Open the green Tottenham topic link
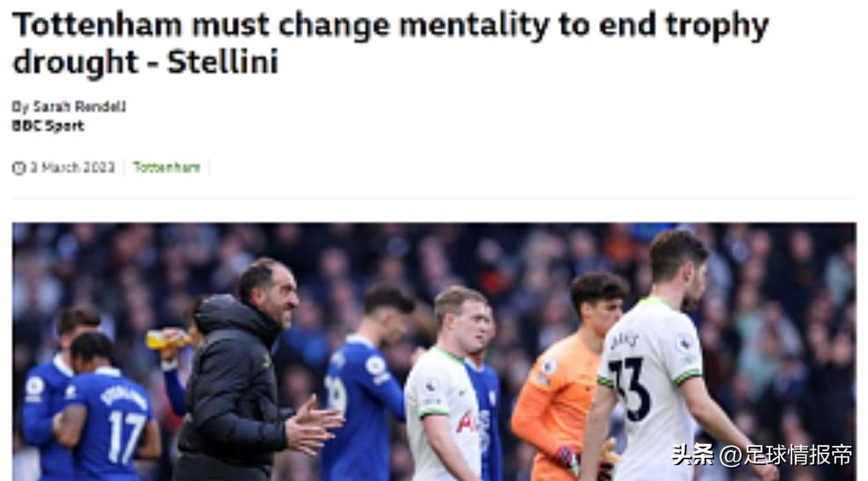This screenshot has width=868, height=481. (167, 167)
